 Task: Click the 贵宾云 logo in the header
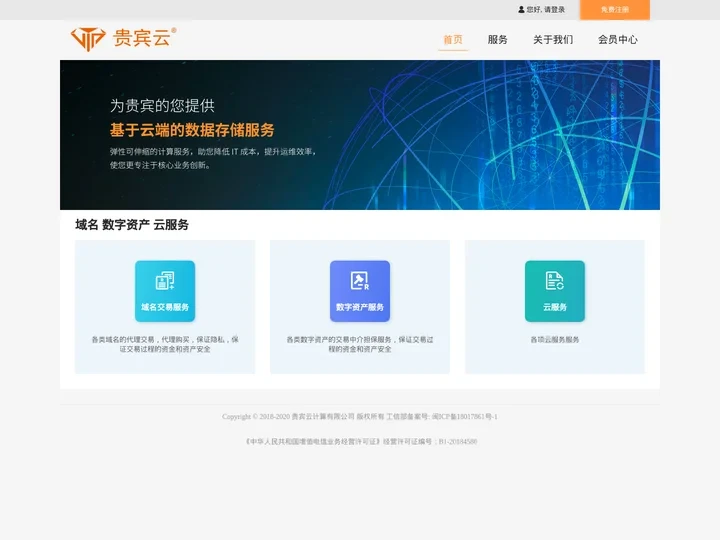point(124,38)
